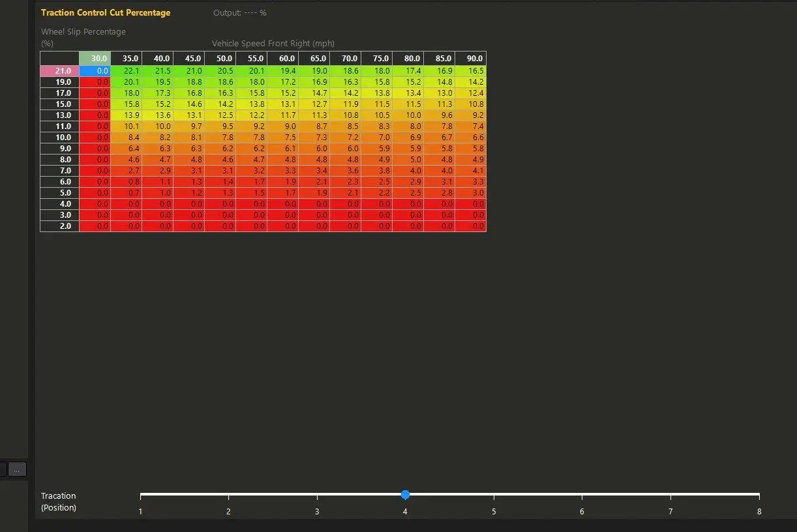Screen dimensions: 797x532
Task: Set Traction slider to position 8
Action: point(759,495)
